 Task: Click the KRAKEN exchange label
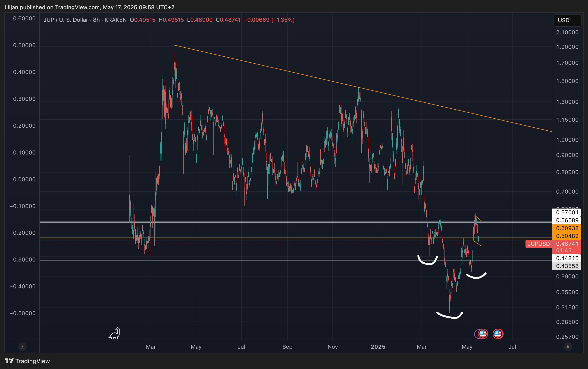[116, 20]
